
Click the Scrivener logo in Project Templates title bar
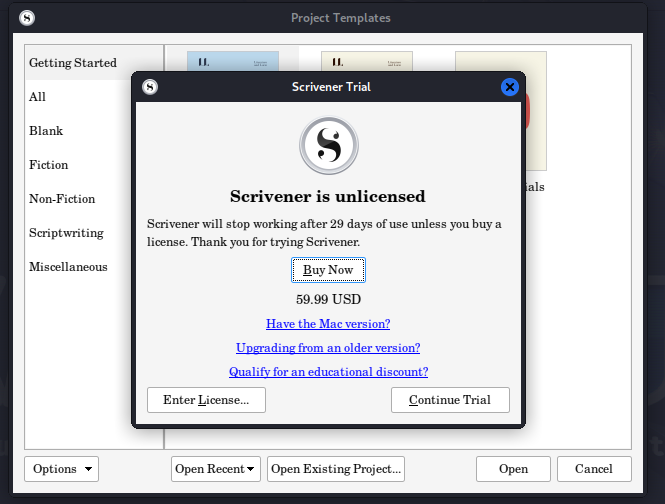click(x=27, y=18)
